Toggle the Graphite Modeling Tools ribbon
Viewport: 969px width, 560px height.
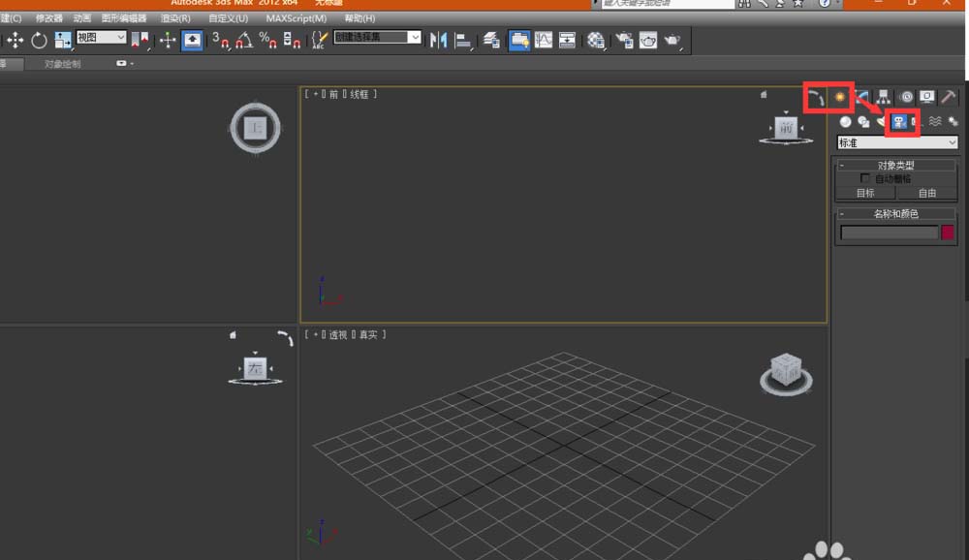click(519, 41)
